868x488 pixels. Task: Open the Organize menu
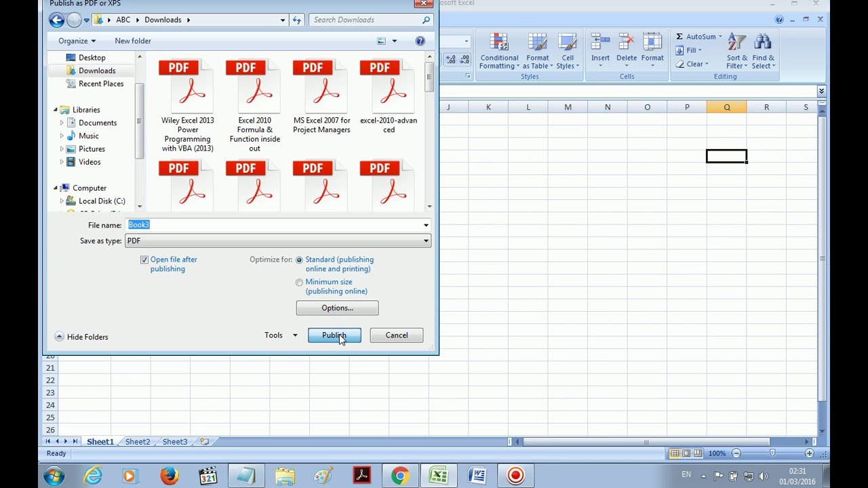pos(77,41)
